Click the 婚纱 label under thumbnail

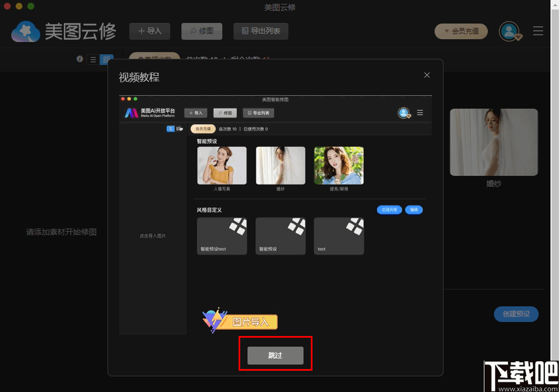(493, 184)
